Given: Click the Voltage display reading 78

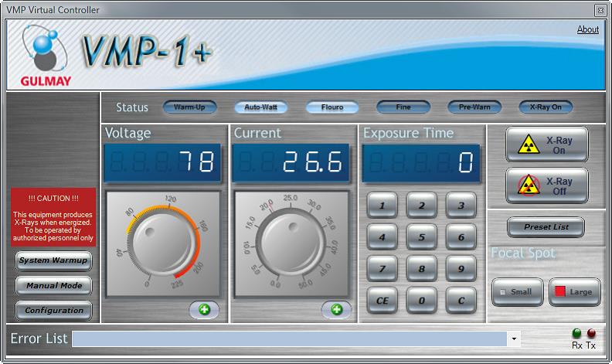Looking at the screenshot, I should pos(162,162).
